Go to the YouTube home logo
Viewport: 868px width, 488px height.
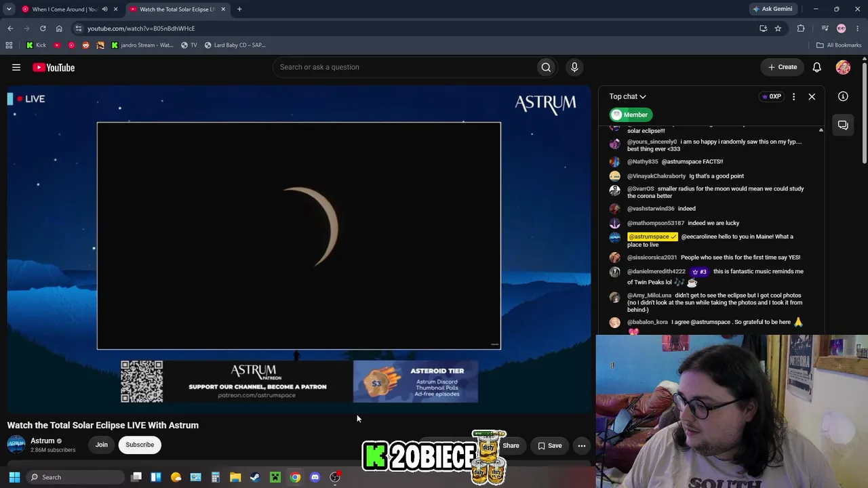[54, 67]
